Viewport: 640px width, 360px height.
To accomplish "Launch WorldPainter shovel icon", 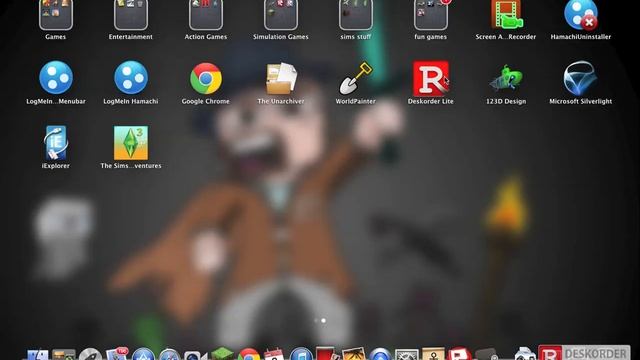I will [x=356, y=78].
